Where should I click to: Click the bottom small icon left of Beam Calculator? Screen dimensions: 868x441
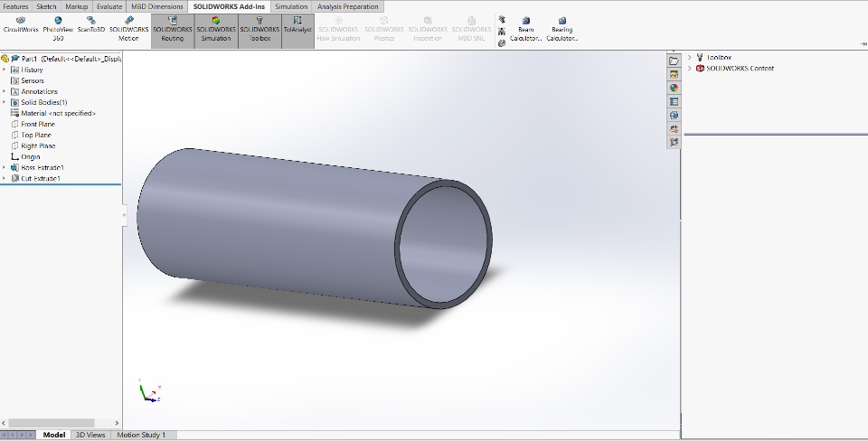click(502, 42)
